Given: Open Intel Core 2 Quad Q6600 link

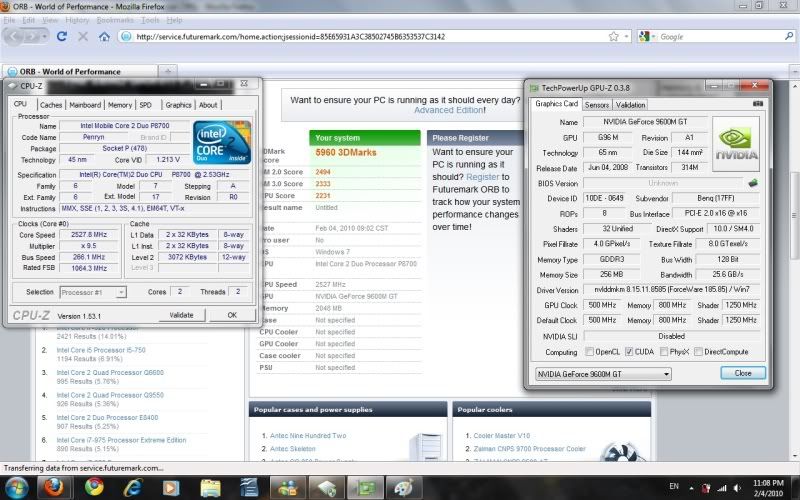Looking at the screenshot, I should pos(110,372).
